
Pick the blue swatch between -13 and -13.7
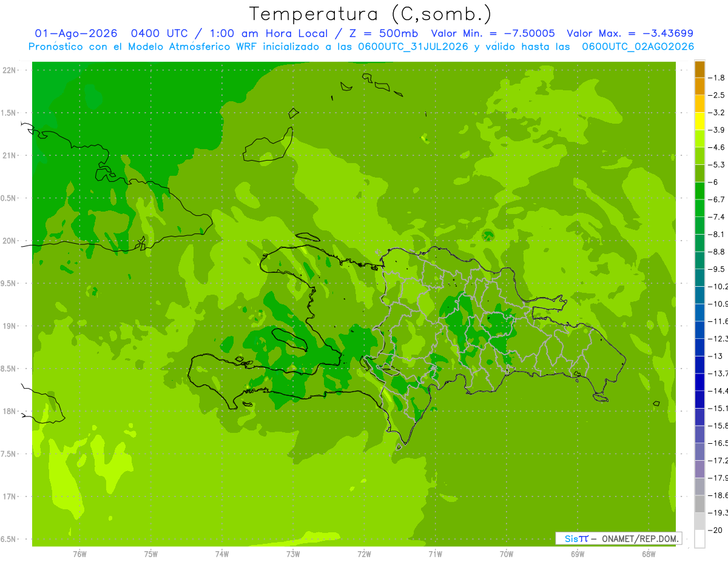[x=699, y=364]
